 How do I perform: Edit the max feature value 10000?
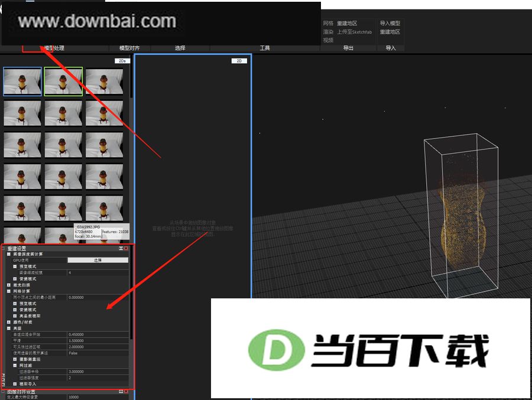(98, 397)
